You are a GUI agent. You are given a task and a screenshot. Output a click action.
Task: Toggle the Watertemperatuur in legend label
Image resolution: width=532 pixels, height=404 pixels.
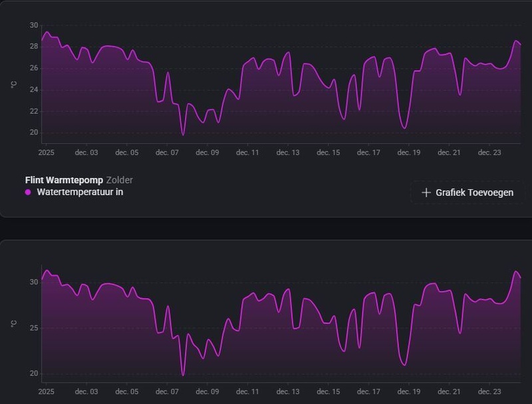[x=80, y=192]
